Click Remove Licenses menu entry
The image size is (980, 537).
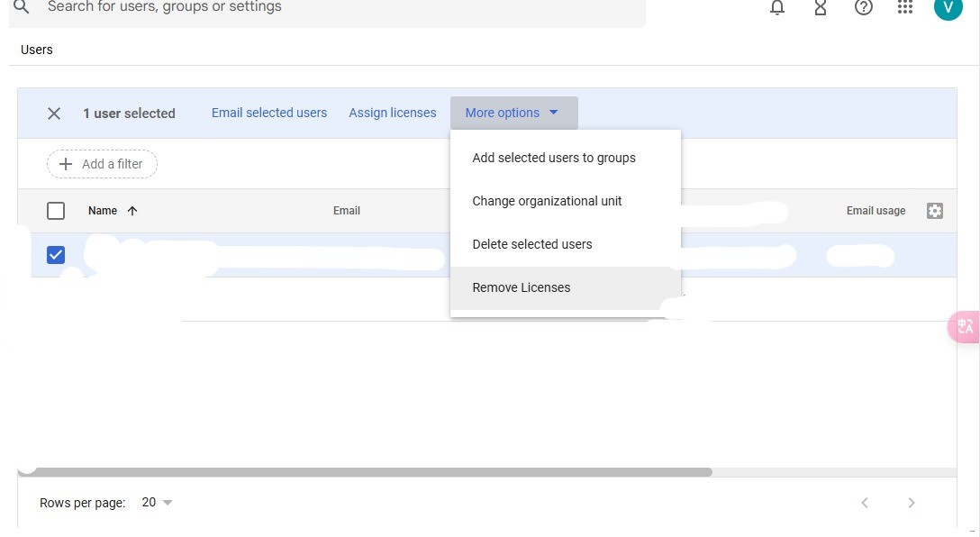pyautogui.click(x=522, y=287)
